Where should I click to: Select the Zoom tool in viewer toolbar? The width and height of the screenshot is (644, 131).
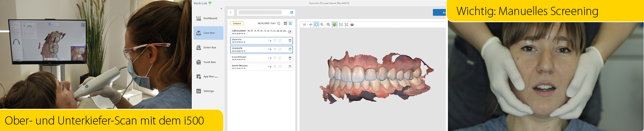[322, 25]
